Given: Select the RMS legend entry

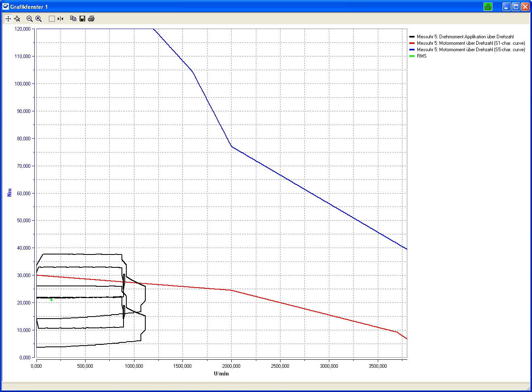Looking at the screenshot, I should click(x=421, y=56).
